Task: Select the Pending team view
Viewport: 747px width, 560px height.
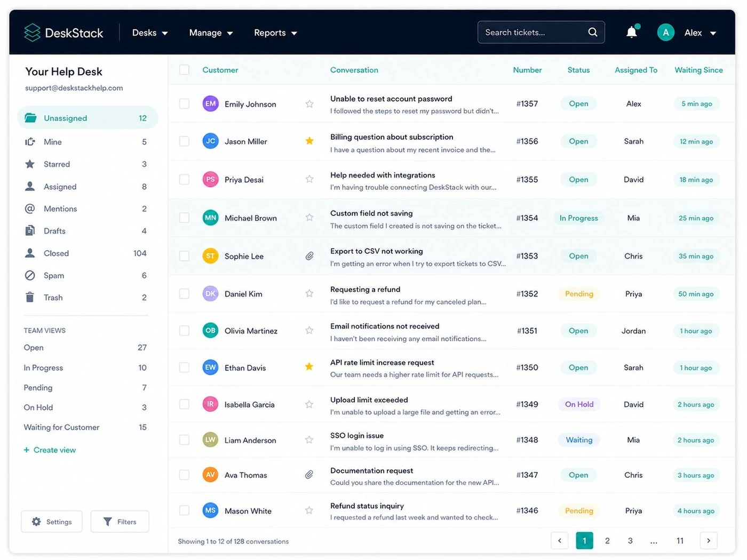Action: [85, 388]
